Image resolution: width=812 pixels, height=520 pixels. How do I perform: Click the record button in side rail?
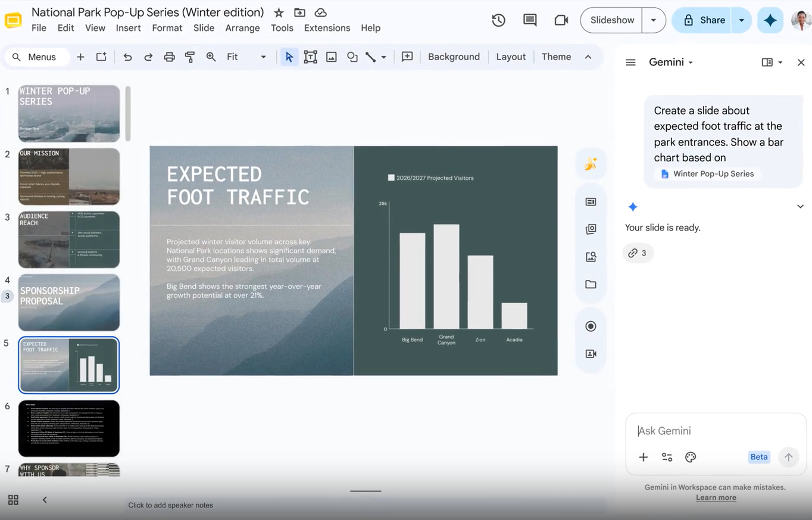coord(591,326)
